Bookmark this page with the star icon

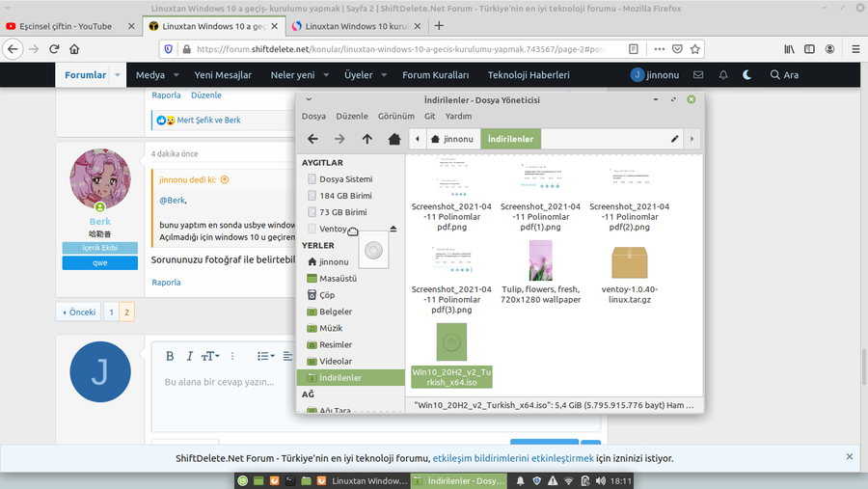[x=695, y=49]
